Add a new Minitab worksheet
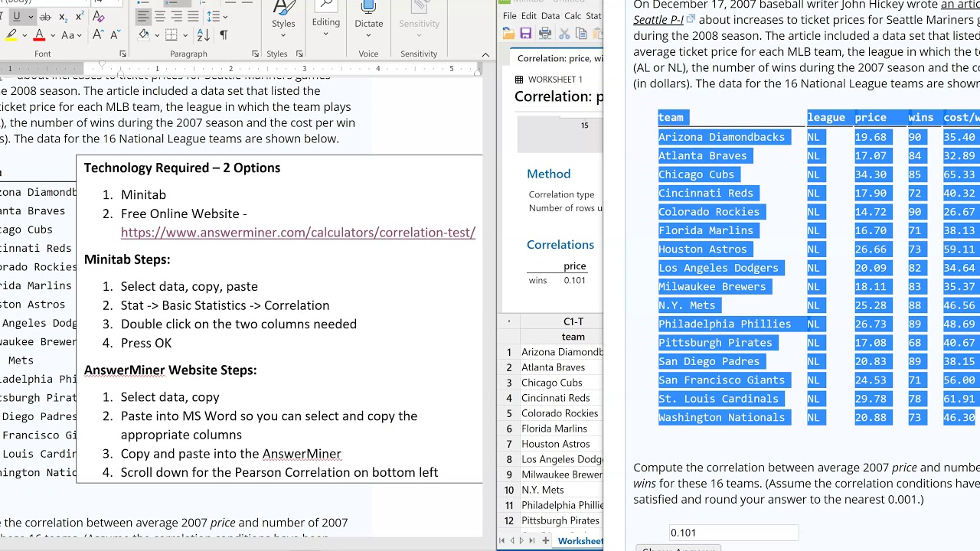Image resolution: width=980 pixels, height=551 pixels. [x=546, y=541]
